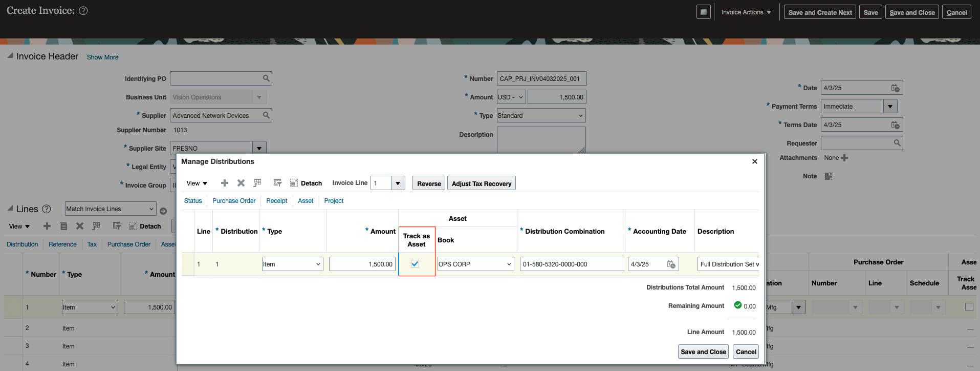Open the Book dropdown showing OPS CORP
The image size is (980, 371).
[x=475, y=264]
